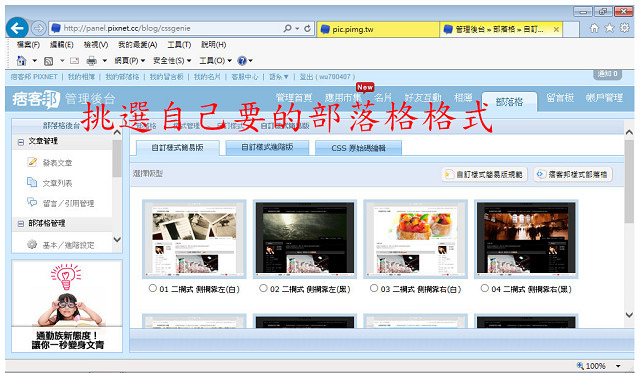Open the feeds dropdown arrow
Image resolution: width=640 pixels, height=373 pixels.
point(62,61)
